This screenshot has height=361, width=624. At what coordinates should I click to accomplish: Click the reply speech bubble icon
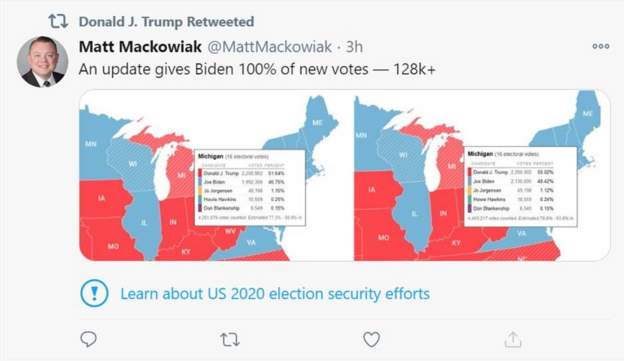tap(88, 339)
